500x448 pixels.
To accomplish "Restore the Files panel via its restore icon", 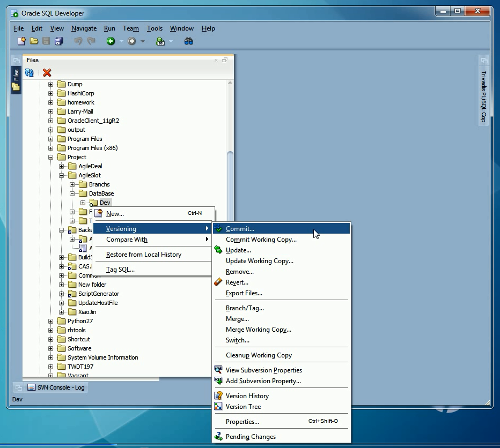I will (x=225, y=60).
